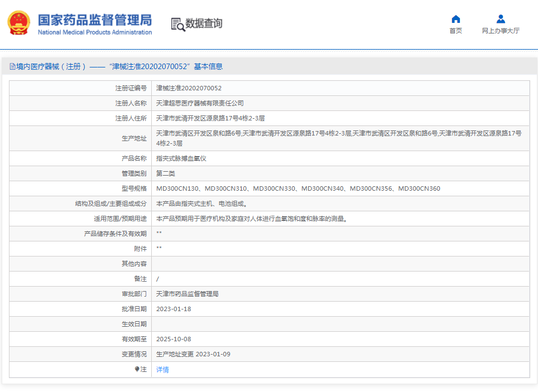The width and height of the screenshot is (538, 392).
Task: Click the 管理类别 value 第二类
Action: point(166,173)
